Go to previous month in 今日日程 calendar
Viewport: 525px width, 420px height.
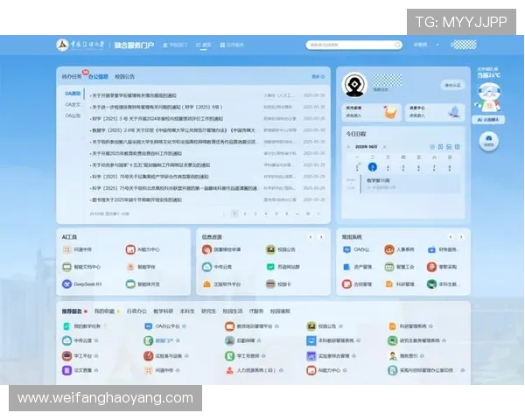(348, 147)
